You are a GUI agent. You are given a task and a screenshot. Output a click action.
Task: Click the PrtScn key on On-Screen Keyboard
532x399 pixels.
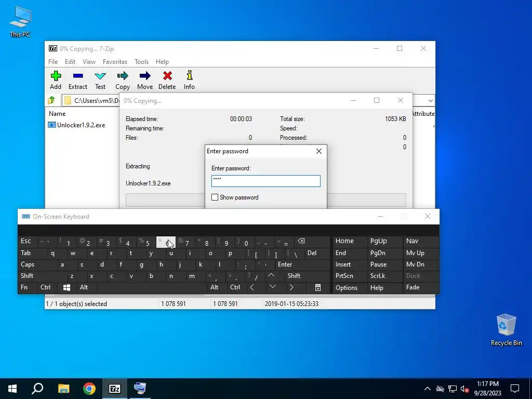[349, 276]
